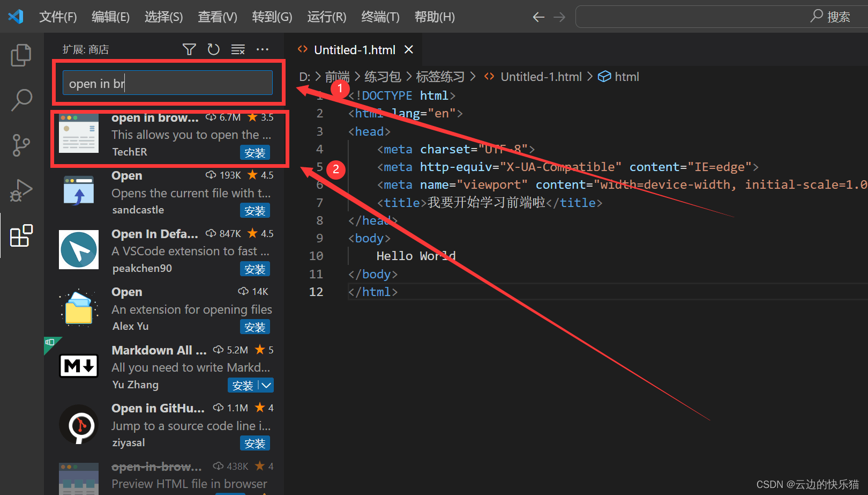Open extensions panel more actions menu
868x495 pixels.
[x=263, y=49]
